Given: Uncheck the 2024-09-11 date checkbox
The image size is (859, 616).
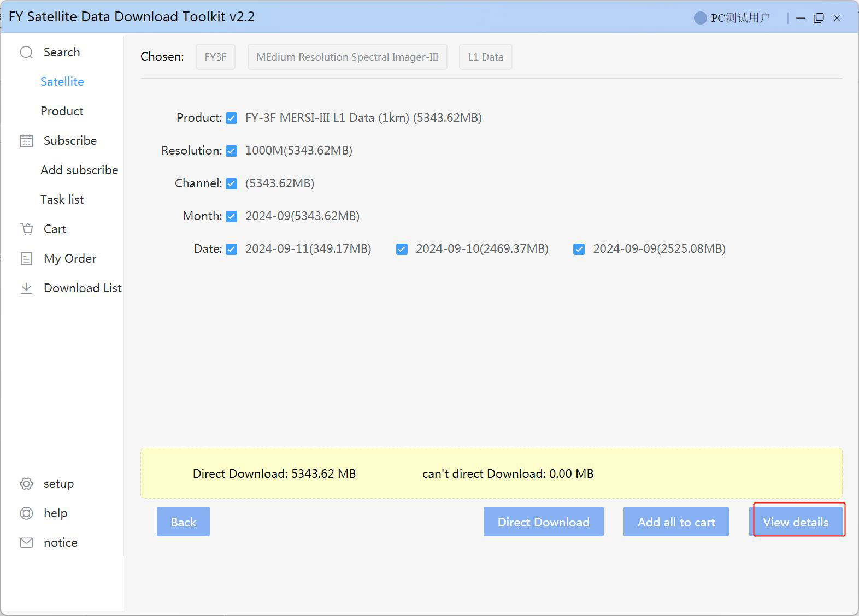Looking at the screenshot, I should (x=232, y=249).
